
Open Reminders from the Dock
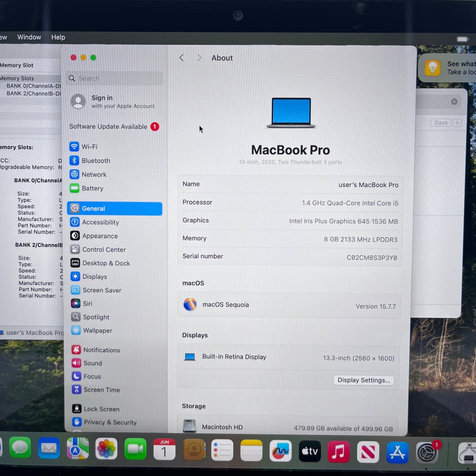(222, 450)
